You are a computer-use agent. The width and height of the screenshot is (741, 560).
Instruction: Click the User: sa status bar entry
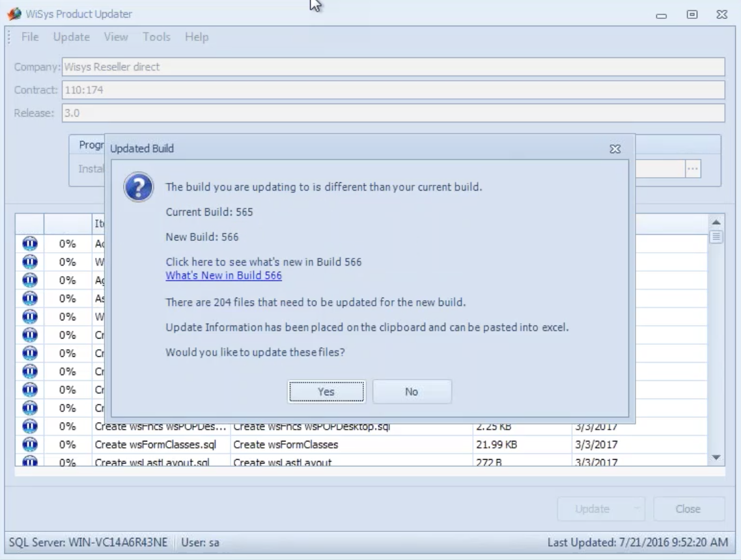[x=201, y=542]
